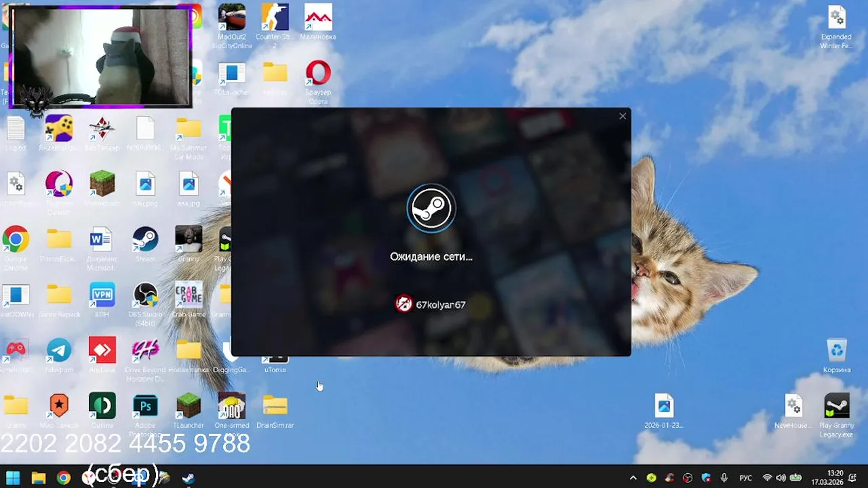Open the aaa.jpg image file
Image resolution: width=868 pixels, height=488 pixels.
point(189,189)
